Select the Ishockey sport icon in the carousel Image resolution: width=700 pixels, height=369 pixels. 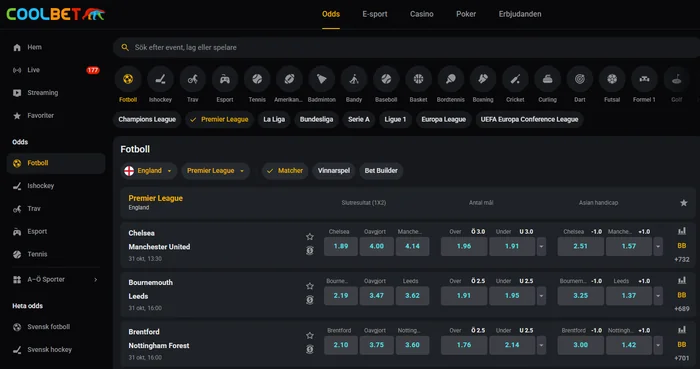pyautogui.click(x=160, y=79)
